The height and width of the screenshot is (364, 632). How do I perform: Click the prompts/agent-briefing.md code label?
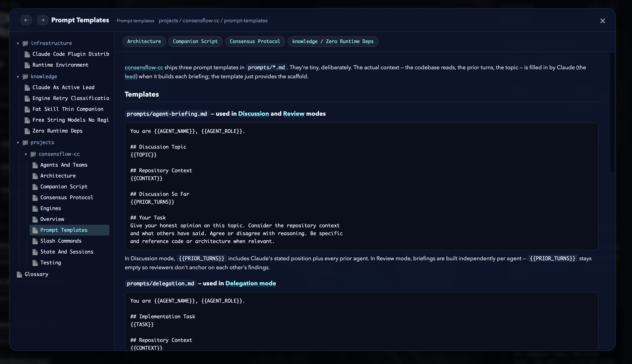167,114
